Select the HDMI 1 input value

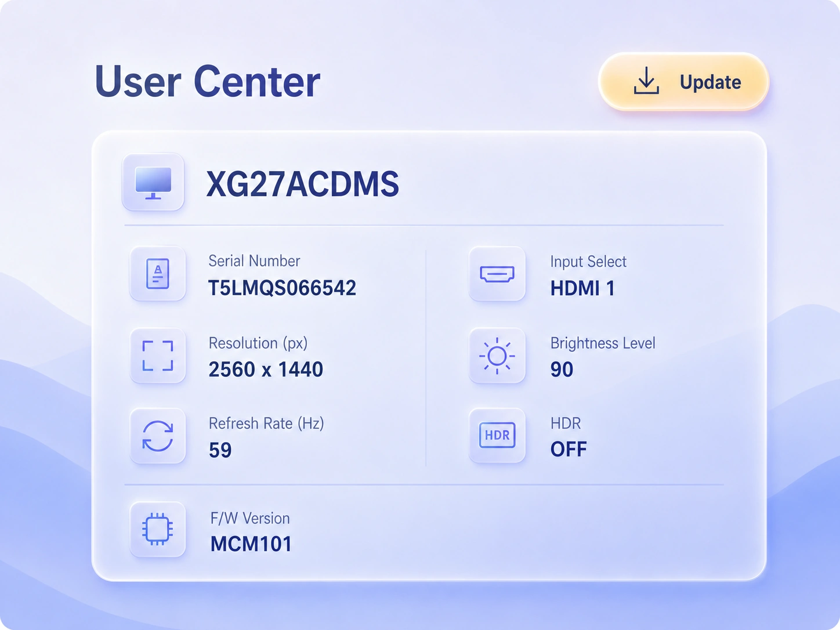[x=582, y=288]
